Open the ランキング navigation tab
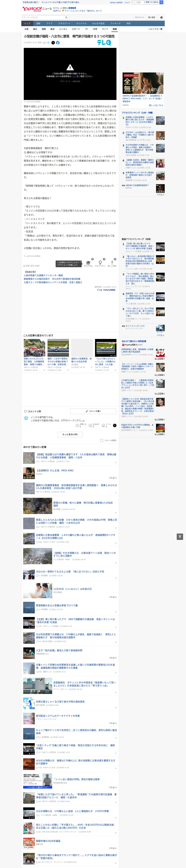This screenshot has width=186, height=868. tap(115, 24)
